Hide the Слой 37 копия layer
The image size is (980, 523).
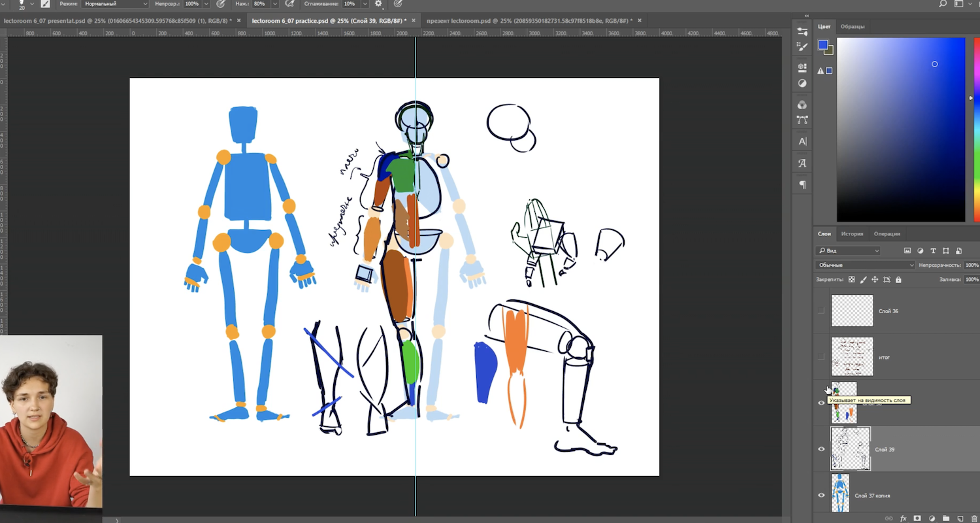coord(821,496)
